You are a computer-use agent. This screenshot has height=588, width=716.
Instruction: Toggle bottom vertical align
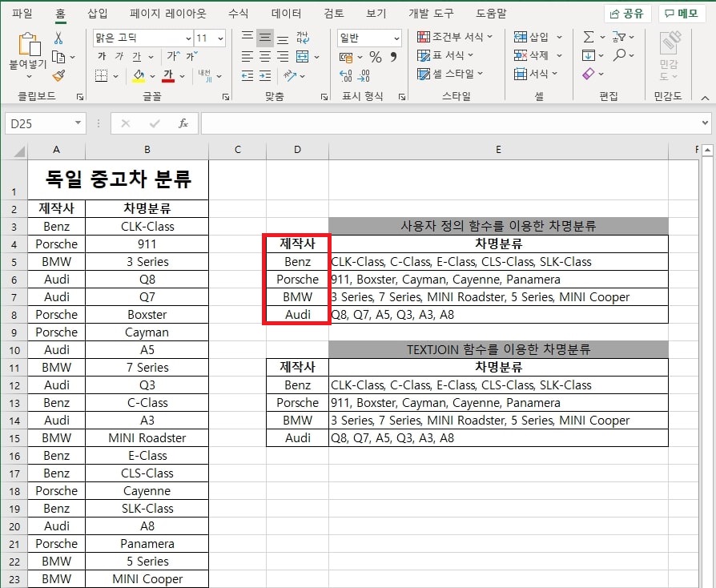tap(283, 38)
